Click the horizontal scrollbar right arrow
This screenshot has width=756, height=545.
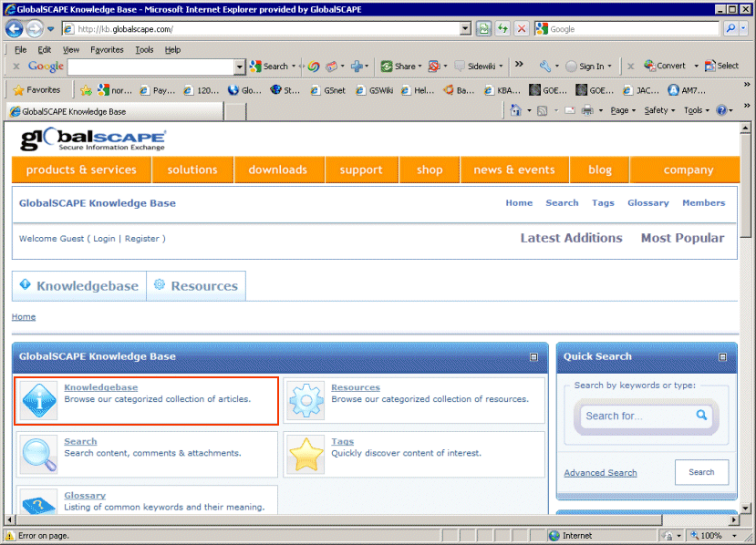coord(734,520)
